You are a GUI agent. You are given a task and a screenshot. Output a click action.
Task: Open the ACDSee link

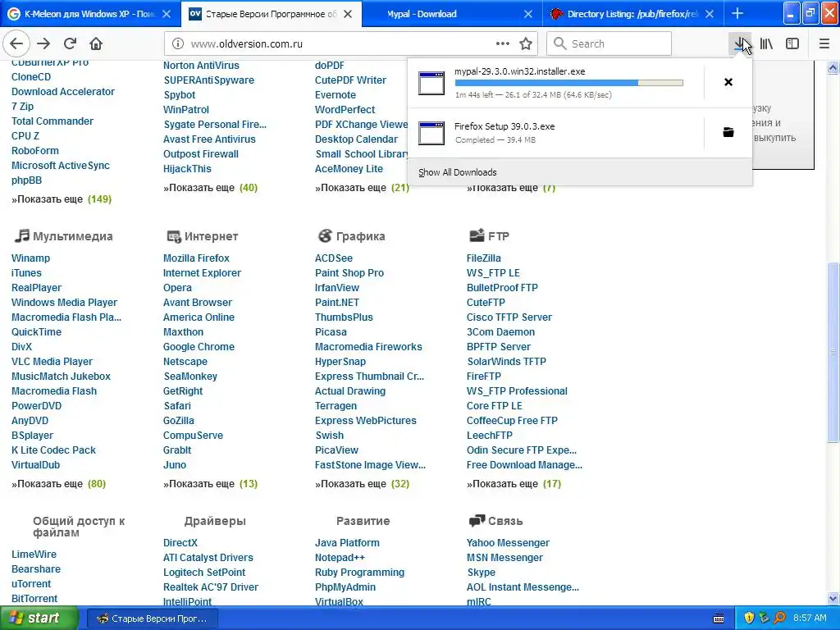[x=334, y=258]
